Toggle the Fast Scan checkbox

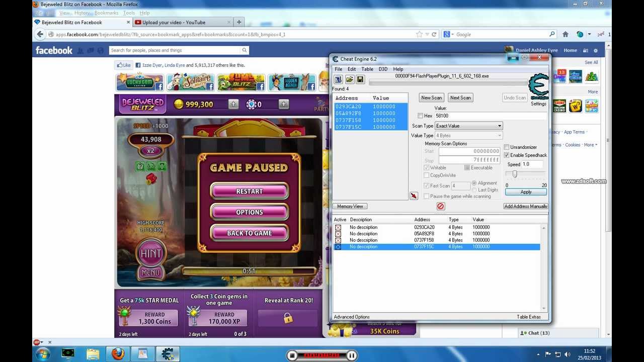[427, 186]
